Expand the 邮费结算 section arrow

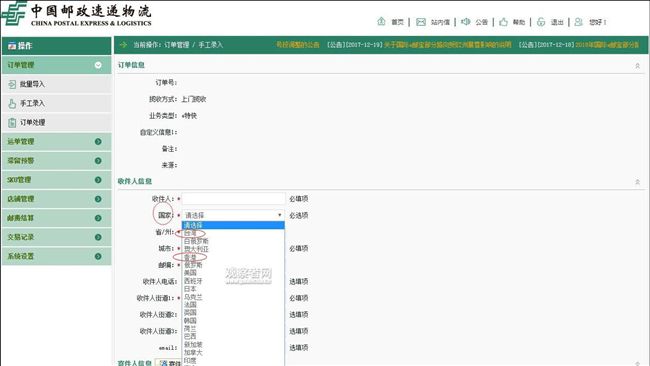coord(98,218)
